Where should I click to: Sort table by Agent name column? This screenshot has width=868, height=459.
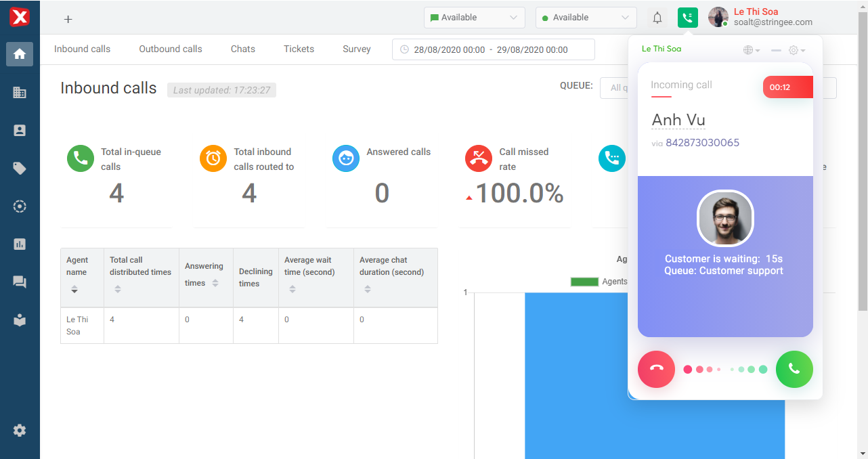coord(74,289)
